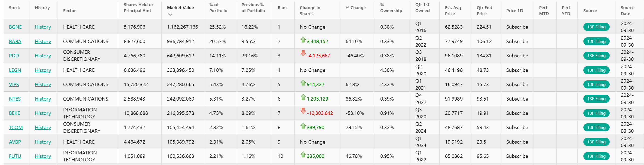Click the red down arrow in BEKE row
Image resolution: width=644 pixels, height=165 pixels.
(303, 111)
